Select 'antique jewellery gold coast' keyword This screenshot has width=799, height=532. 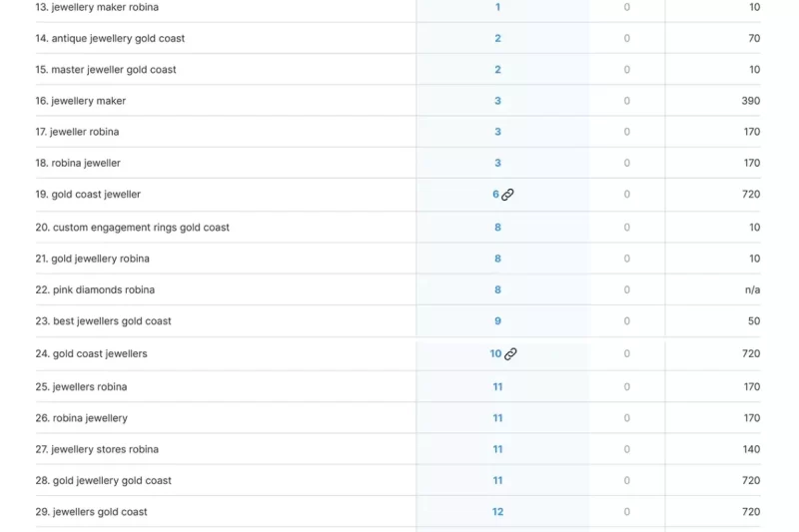click(x=118, y=39)
